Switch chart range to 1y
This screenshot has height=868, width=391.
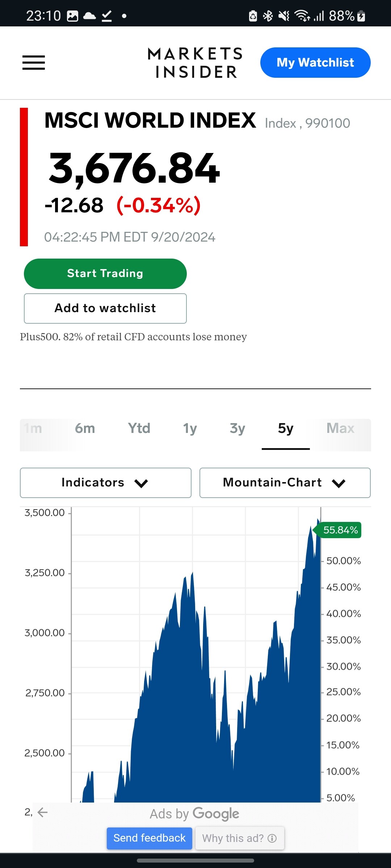[x=190, y=429]
